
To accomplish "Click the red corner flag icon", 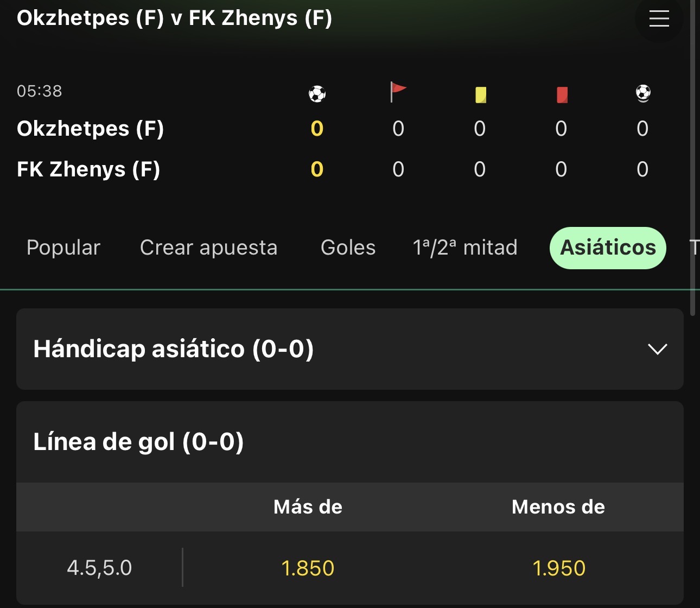I will tap(398, 92).
